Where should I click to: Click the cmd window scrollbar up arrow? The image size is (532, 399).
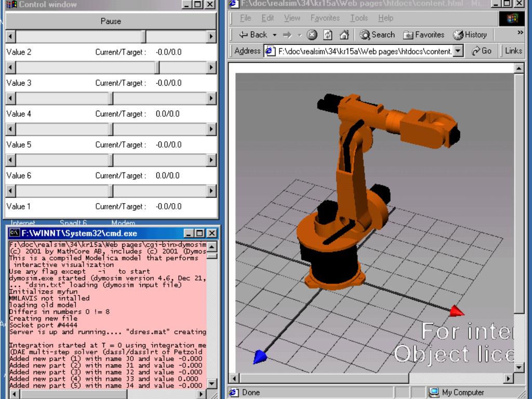[212, 246]
